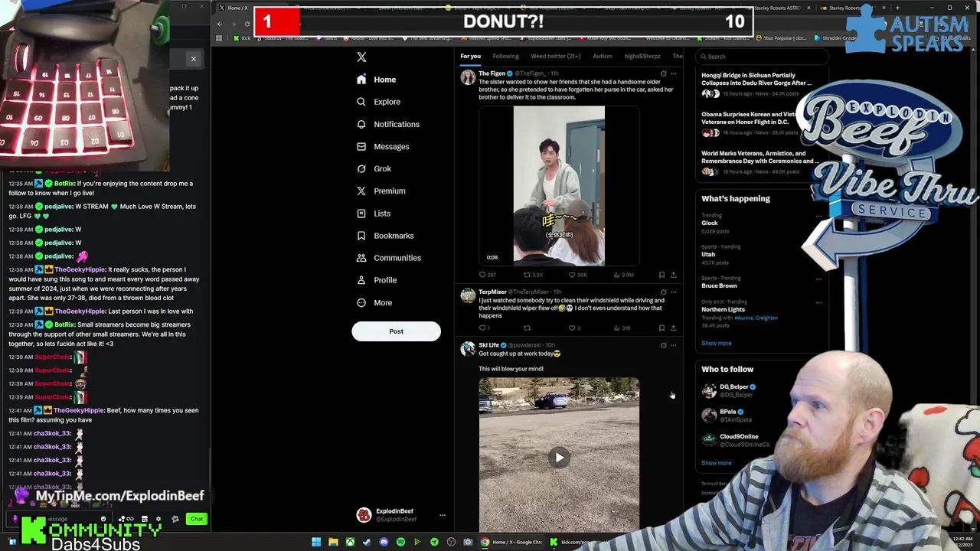
Task: Repost The Figen's post
Action: coord(533,275)
